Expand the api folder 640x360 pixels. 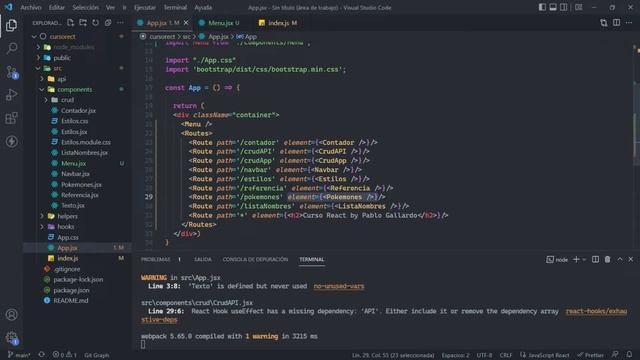pos(42,79)
